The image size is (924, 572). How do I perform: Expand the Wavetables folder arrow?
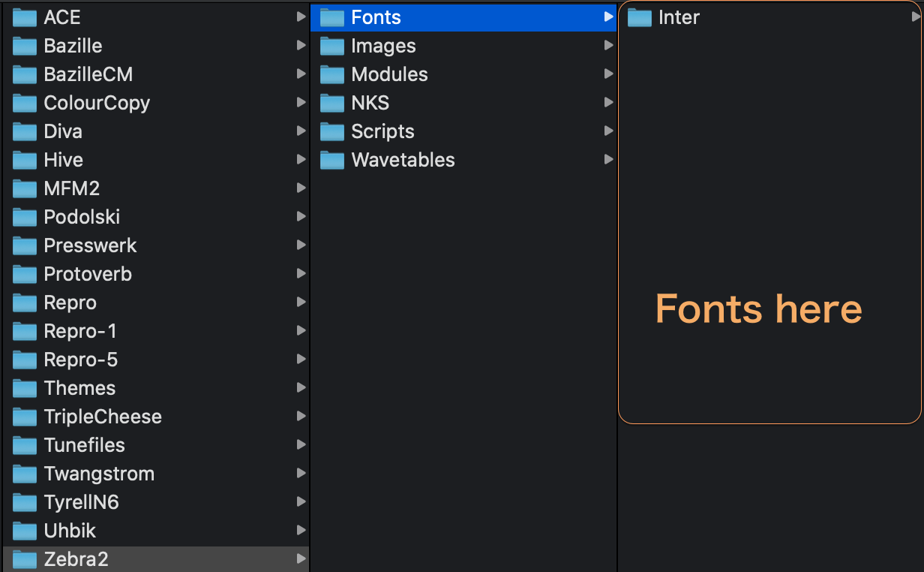(x=608, y=159)
